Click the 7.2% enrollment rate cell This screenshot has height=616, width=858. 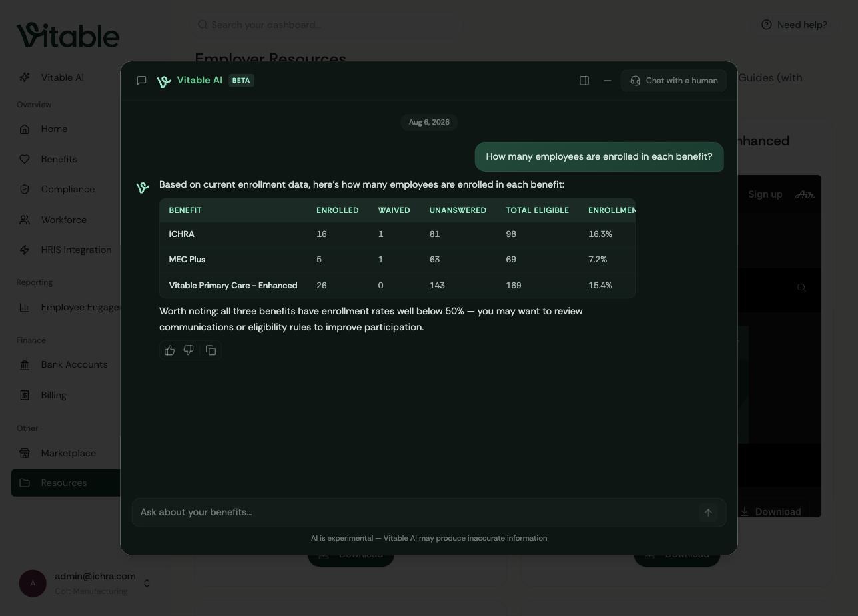pos(598,260)
